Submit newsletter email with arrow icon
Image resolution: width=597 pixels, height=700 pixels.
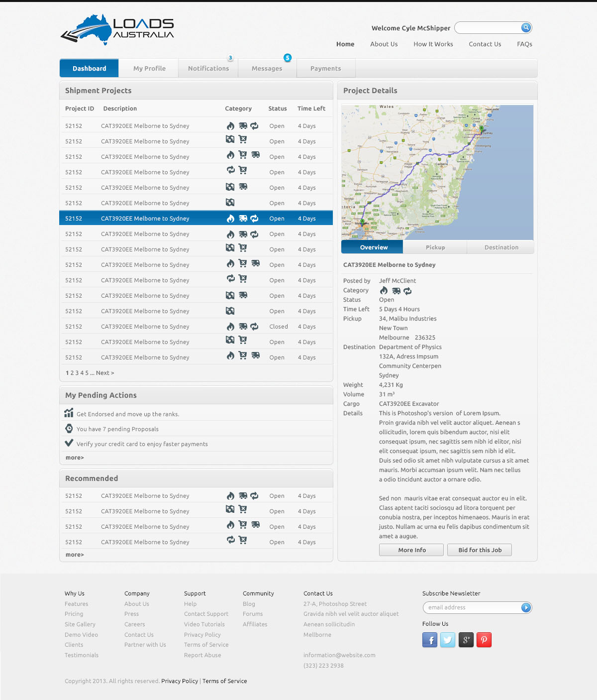526,607
